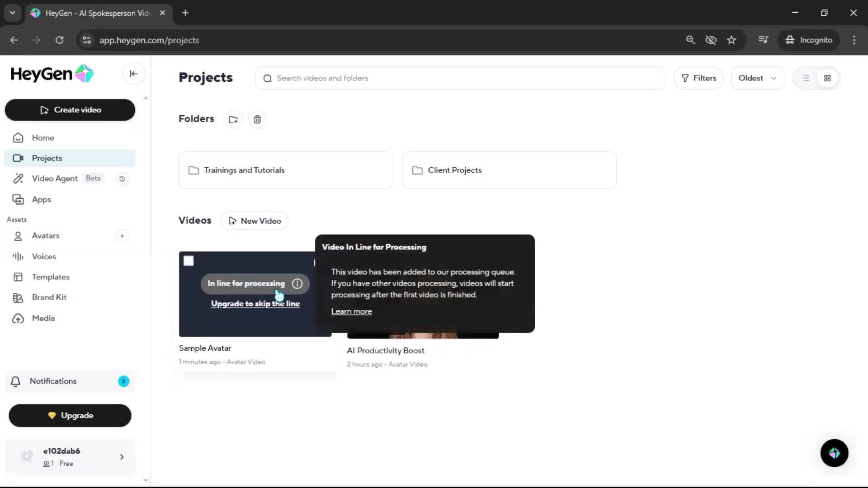Add an avatar with the plus icon
Viewport: 868px width, 488px height.
[x=122, y=236]
